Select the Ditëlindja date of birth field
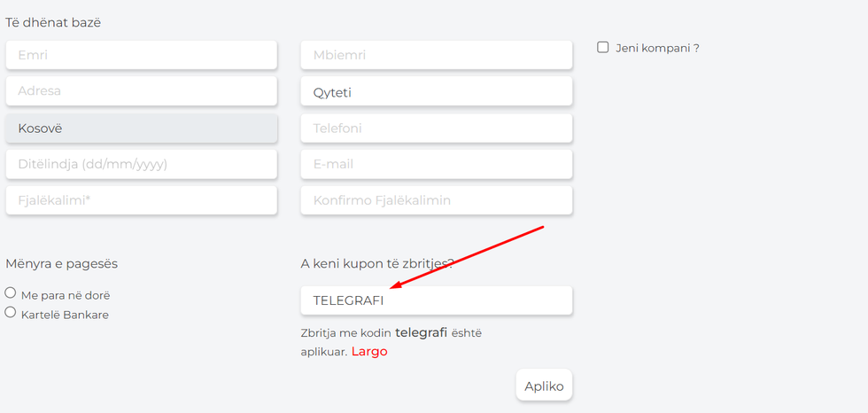This screenshot has width=868, height=413. click(141, 164)
